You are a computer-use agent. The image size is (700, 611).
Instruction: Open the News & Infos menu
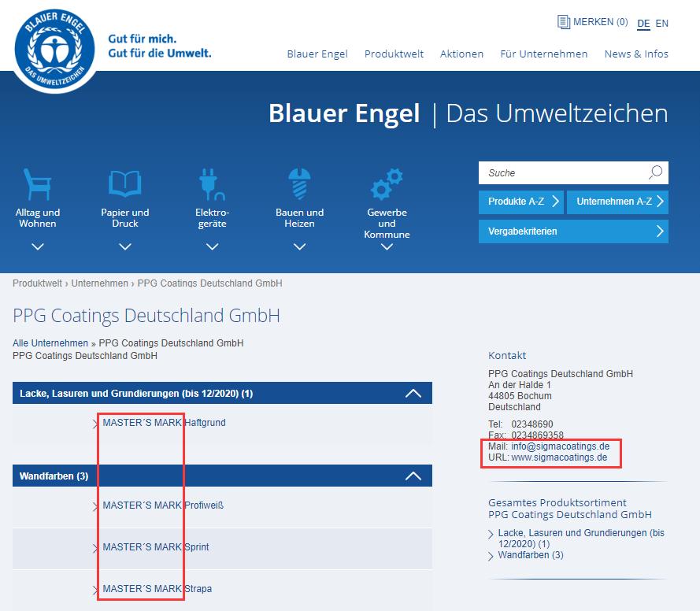click(636, 54)
